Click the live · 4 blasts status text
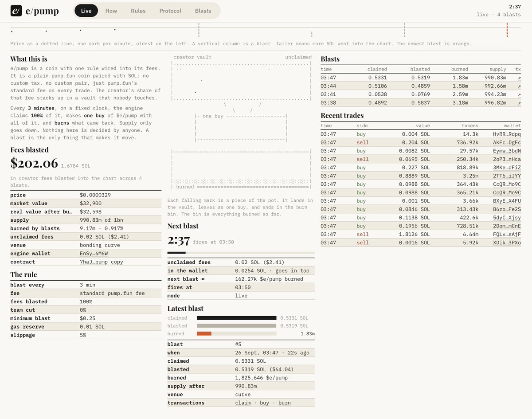This screenshot has height=419, width=532. point(499,15)
